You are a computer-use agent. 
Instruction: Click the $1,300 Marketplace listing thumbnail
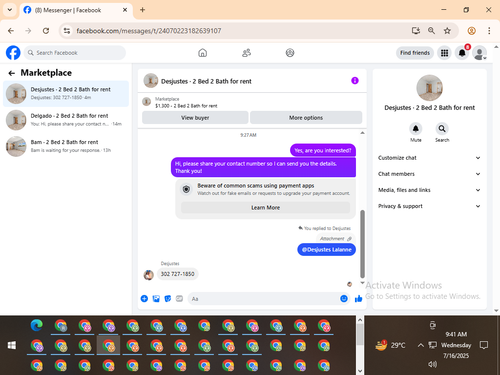coord(147,102)
